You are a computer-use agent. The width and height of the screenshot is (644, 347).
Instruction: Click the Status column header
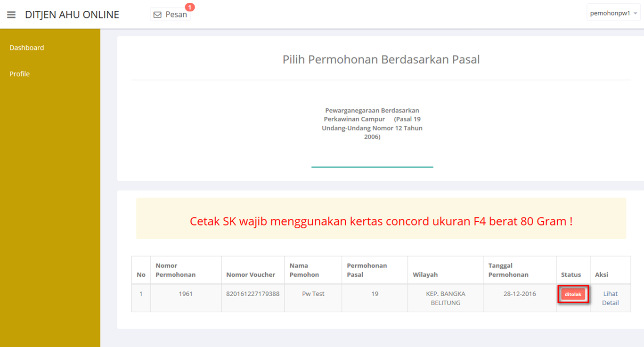[571, 274]
